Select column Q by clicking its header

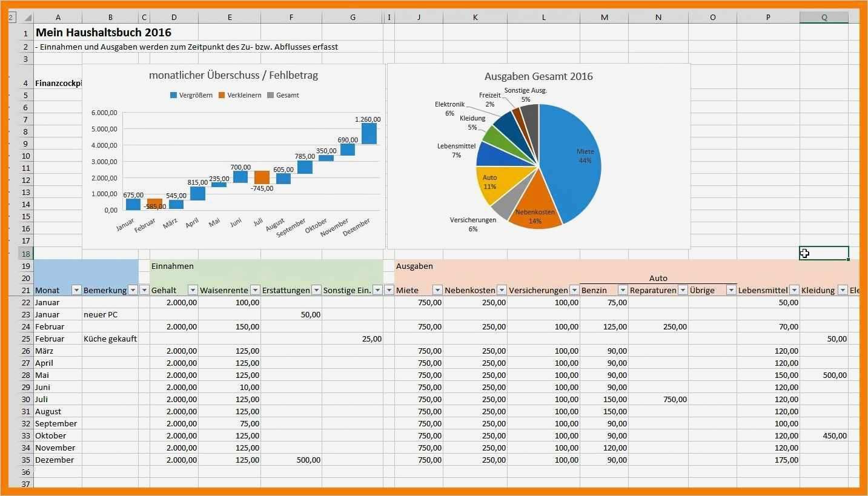[824, 17]
